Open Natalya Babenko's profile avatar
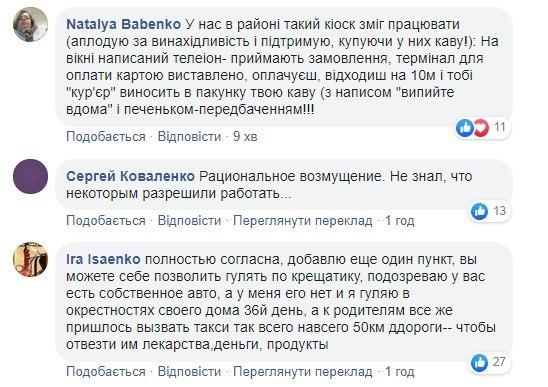This screenshot has height=387, width=548. 30,24
